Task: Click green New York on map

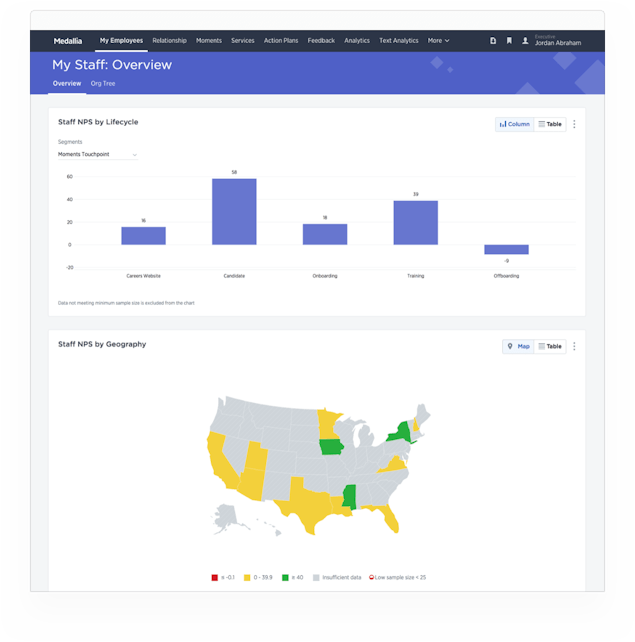Action: 400,432
